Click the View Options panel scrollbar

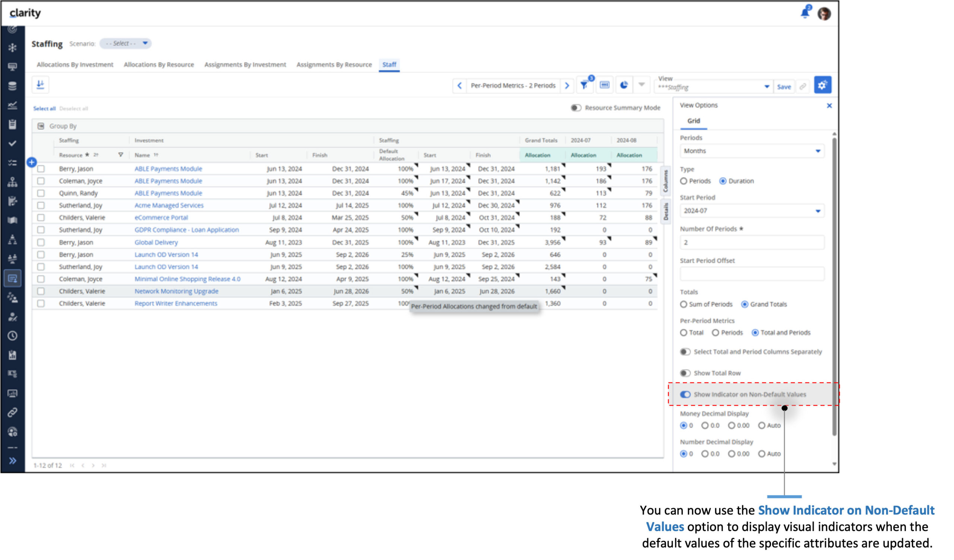[834, 287]
